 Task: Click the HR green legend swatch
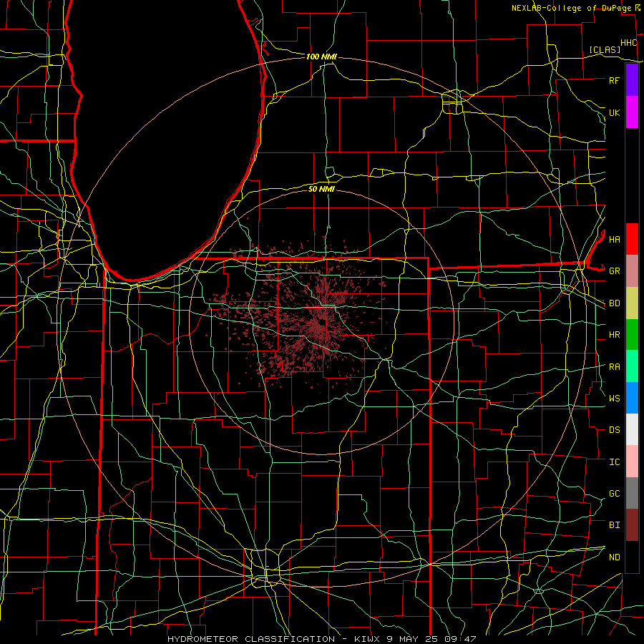tap(632, 335)
